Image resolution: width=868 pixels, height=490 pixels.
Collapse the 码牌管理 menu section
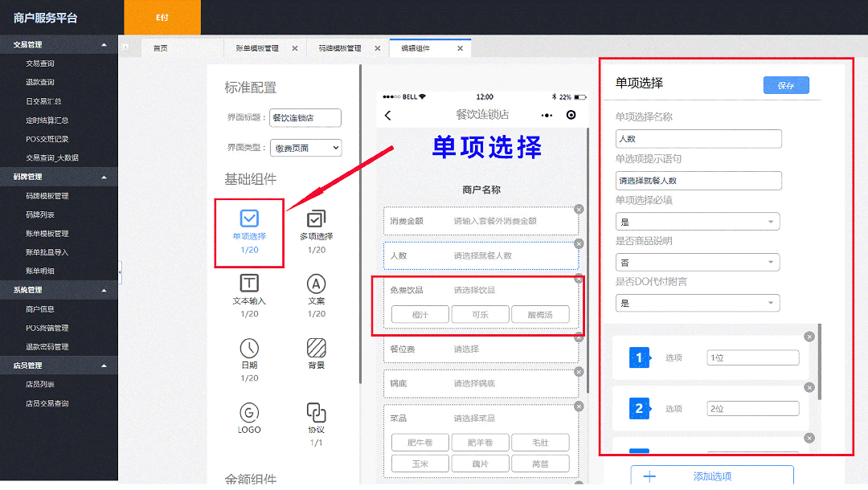click(104, 177)
